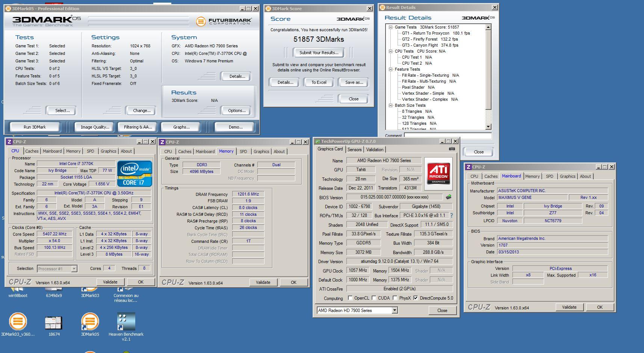Open About tab in first CPU-Z window
Screen dimensions: 644x353
(x=126, y=151)
